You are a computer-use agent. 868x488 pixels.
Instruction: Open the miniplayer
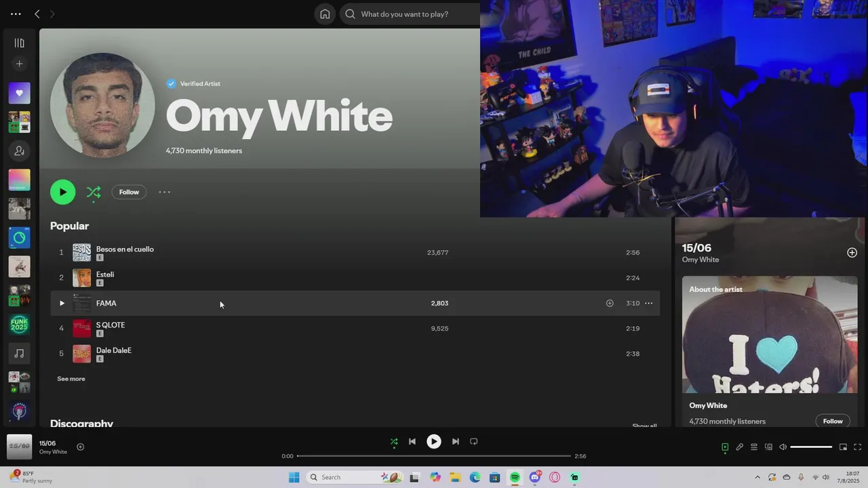point(843,447)
